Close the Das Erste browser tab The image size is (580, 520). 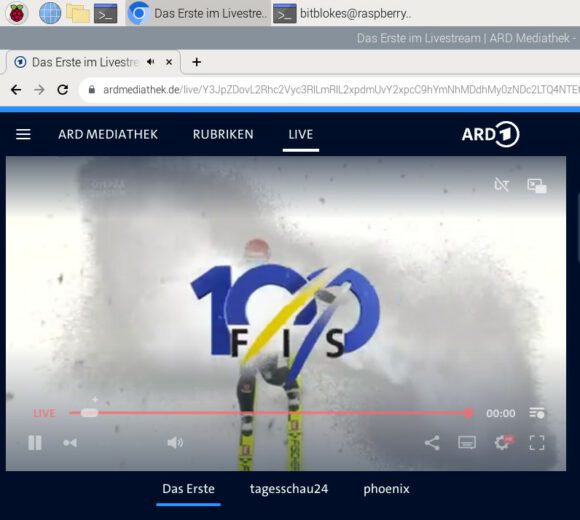[169, 62]
